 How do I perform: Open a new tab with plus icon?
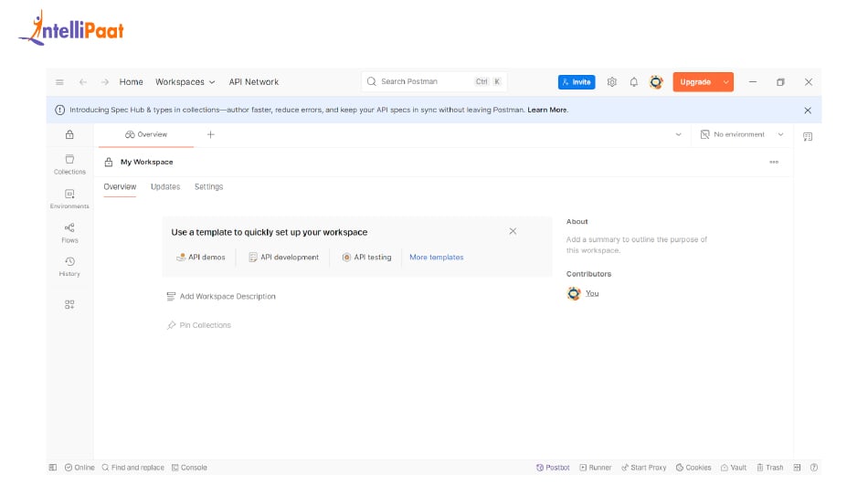pos(211,134)
